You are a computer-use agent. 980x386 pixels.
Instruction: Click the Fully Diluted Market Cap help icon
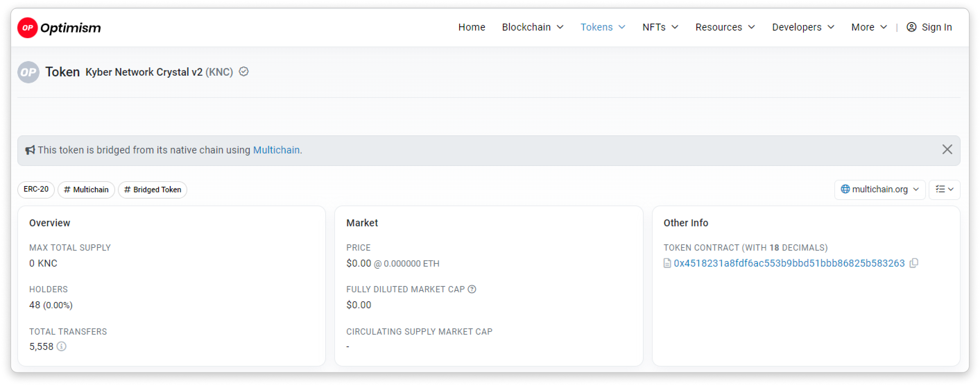point(472,289)
